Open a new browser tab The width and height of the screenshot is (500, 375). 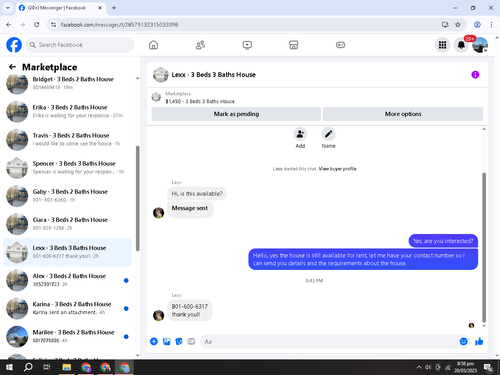coord(114,8)
